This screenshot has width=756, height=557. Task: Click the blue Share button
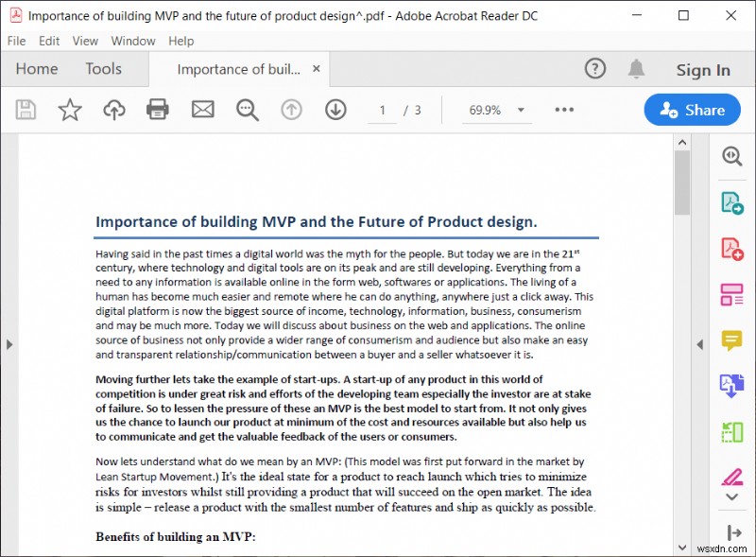coord(692,110)
